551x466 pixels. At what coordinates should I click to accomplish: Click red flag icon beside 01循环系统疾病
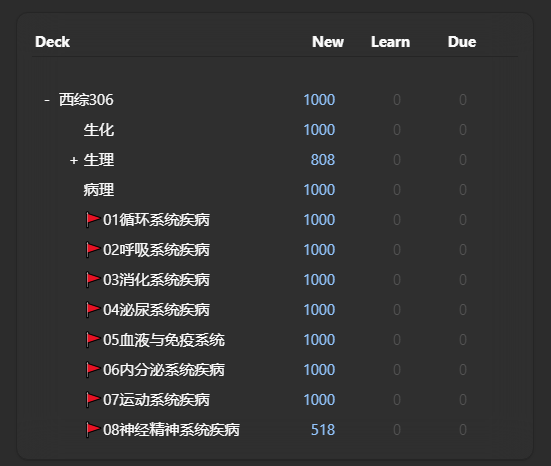point(93,220)
